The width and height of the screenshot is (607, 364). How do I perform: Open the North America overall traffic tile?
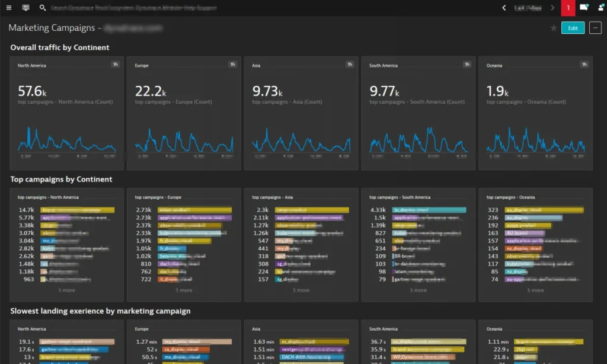pos(65,113)
